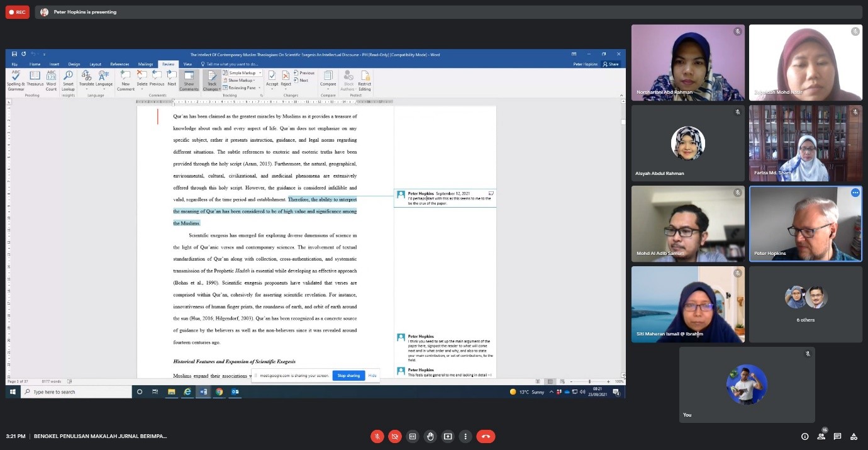868x450 pixels.
Task: Open the Compare documents tool
Action: click(x=328, y=78)
